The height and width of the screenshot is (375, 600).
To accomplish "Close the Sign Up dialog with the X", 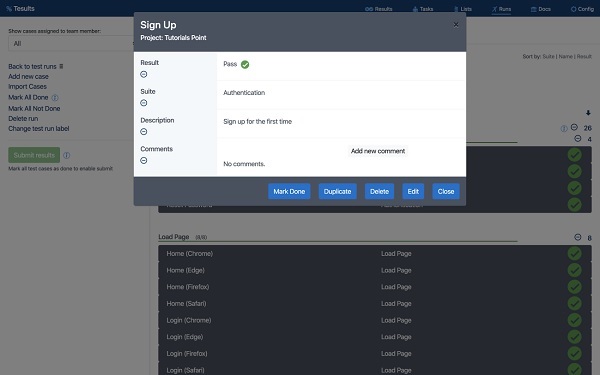I will tap(456, 25).
